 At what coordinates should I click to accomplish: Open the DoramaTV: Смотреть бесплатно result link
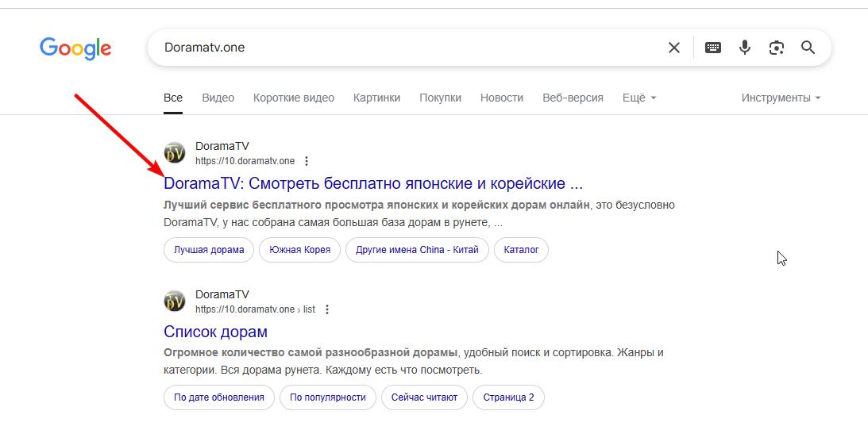[373, 183]
